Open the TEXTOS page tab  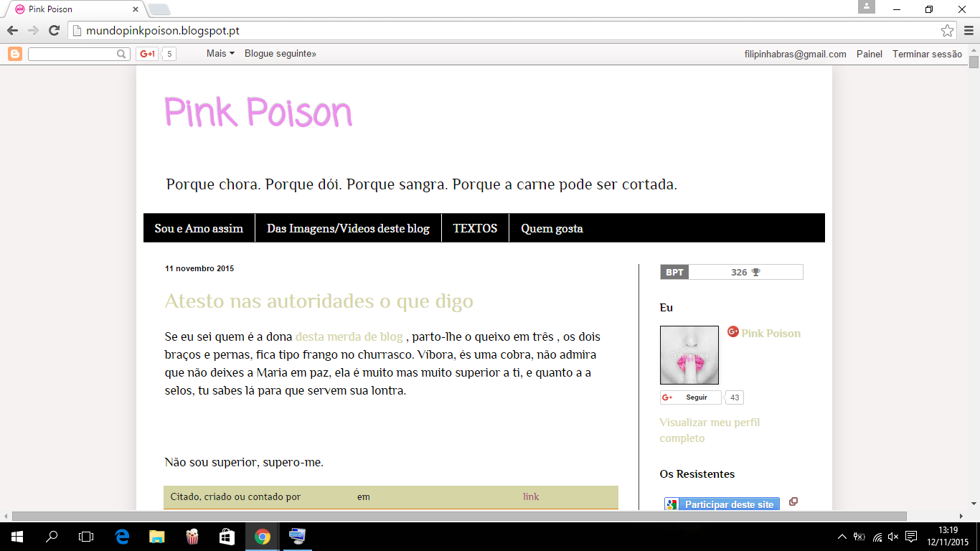pyautogui.click(x=475, y=228)
